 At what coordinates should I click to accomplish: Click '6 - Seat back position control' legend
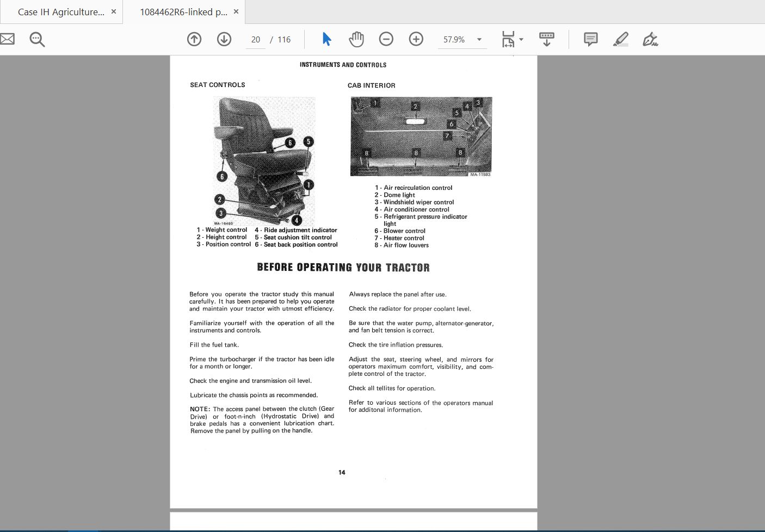click(x=296, y=245)
